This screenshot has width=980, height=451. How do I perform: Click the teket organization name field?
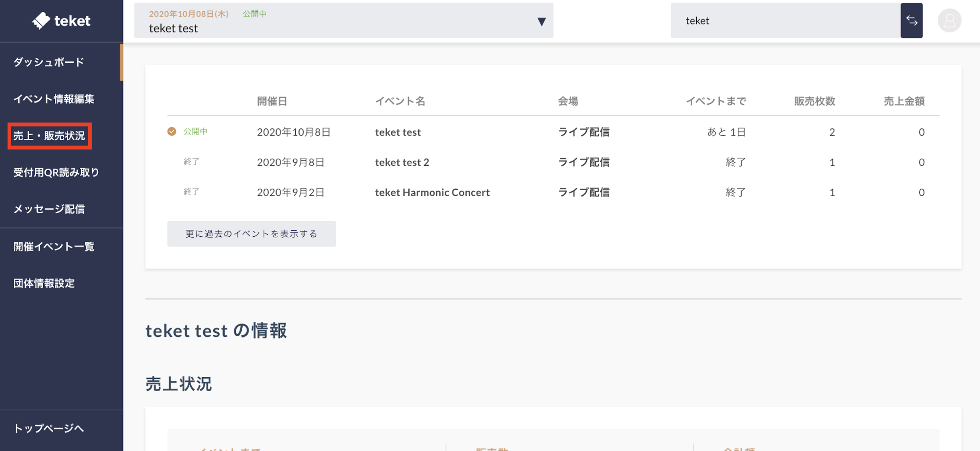(x=785, y=21)
